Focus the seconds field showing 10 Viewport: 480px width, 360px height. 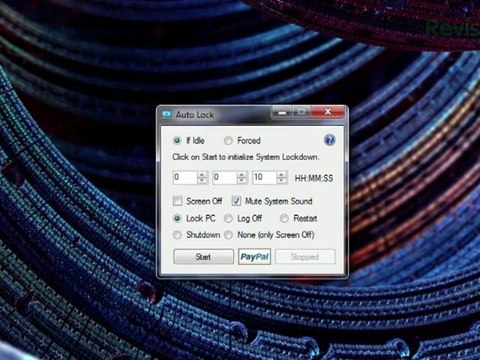[x=265, y=177]
